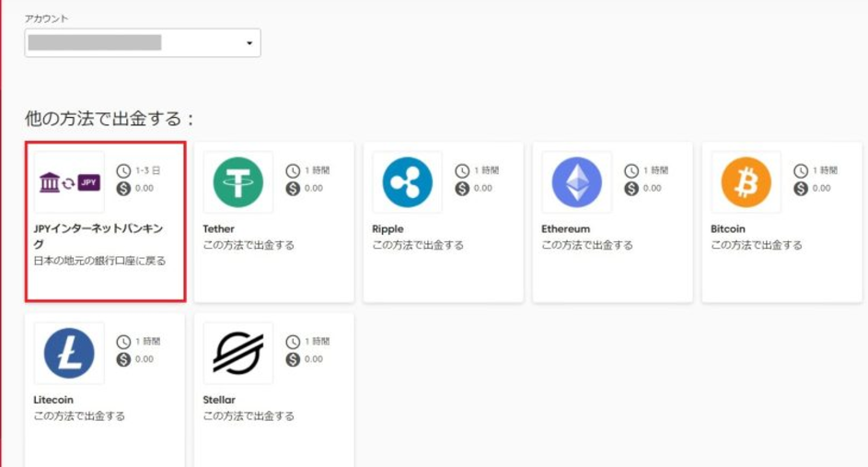
Task: Click 日本の地元の銀行口座に戻る text
Action: tap(99, 261)
